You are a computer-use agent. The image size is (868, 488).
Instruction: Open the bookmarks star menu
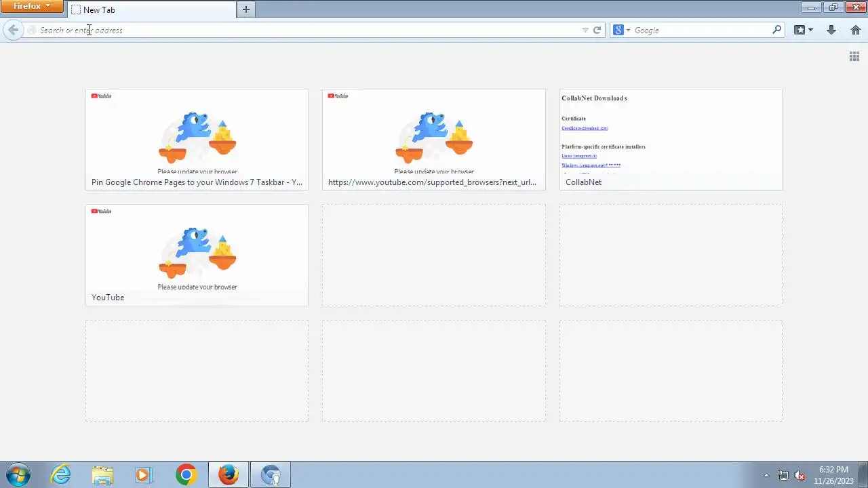coord(804,30)
